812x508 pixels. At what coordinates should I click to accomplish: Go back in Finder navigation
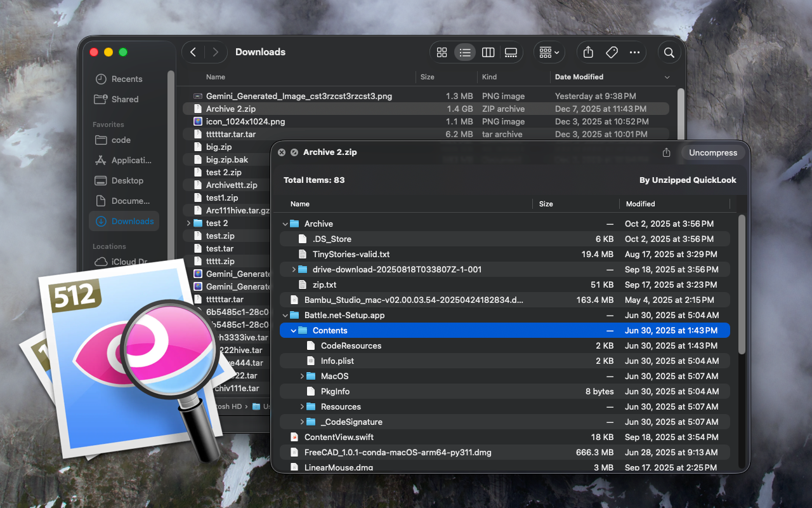[193, 52]
